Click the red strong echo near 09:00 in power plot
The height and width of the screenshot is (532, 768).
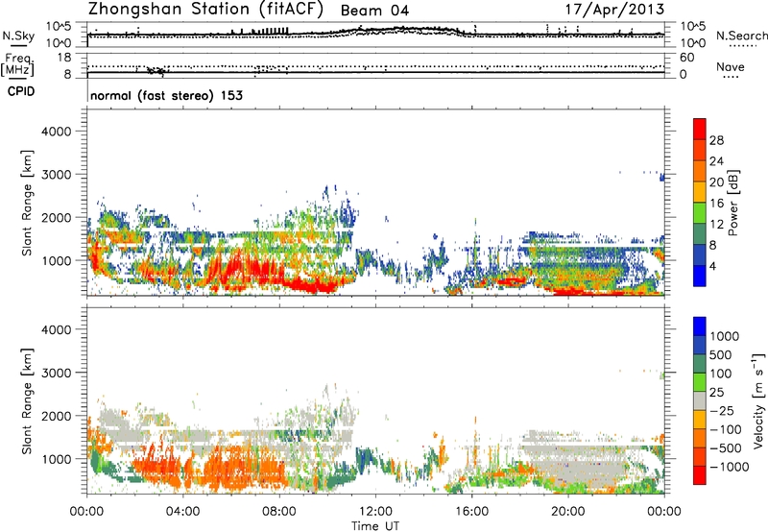click(x=311, y=285)
